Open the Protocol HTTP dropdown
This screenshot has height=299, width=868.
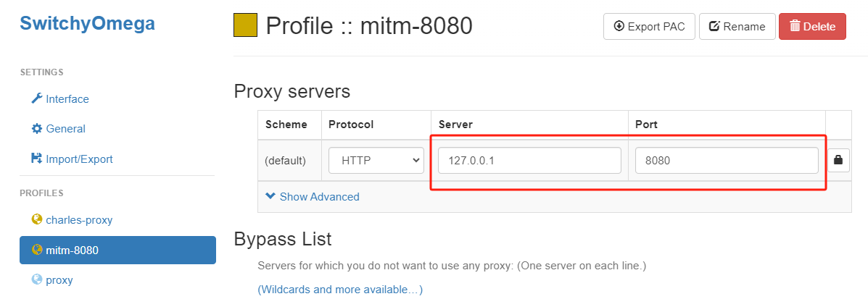click(x=376, y=160)
